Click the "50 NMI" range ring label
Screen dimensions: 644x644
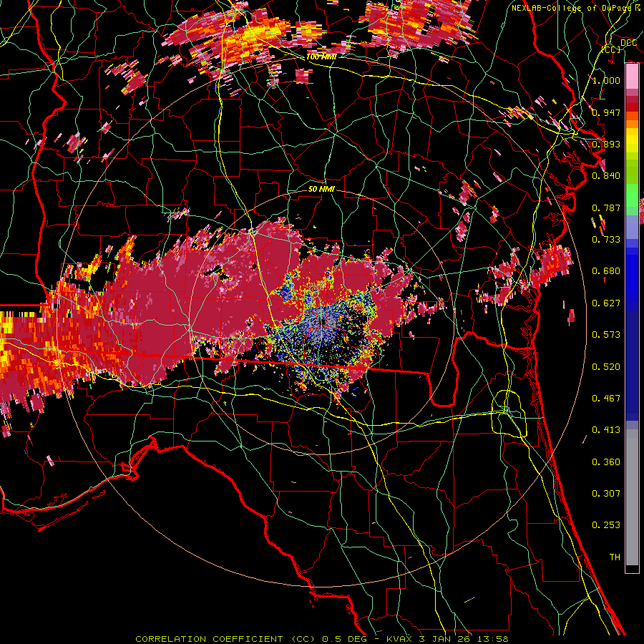pos(321,189)
